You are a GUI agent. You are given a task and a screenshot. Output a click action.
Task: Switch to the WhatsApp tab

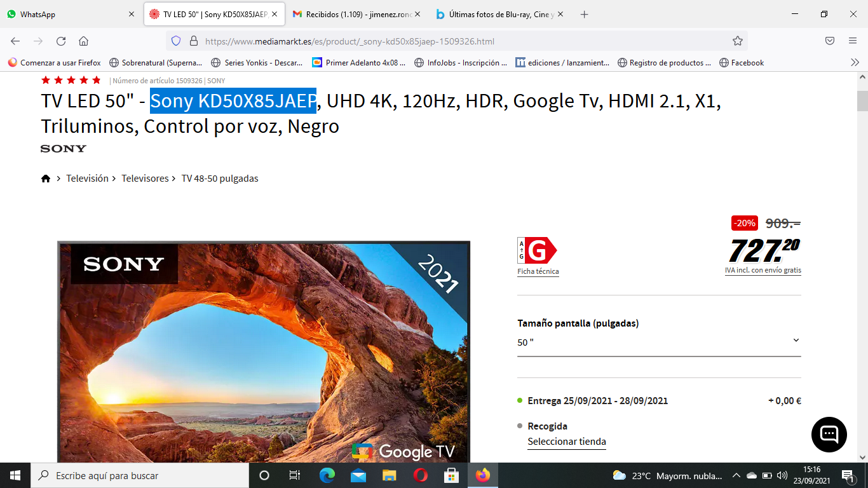[70, 14]
